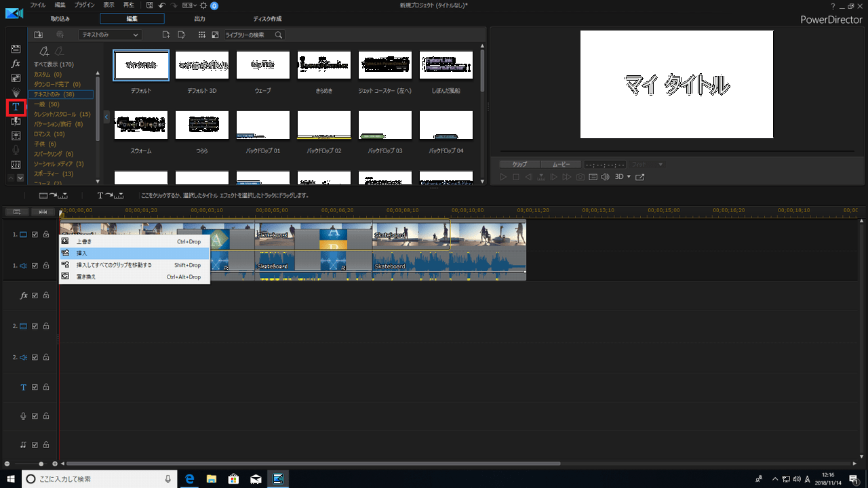
Task: Open the aspect ratio dropdown in menu bar
Action: coord(188,5)
